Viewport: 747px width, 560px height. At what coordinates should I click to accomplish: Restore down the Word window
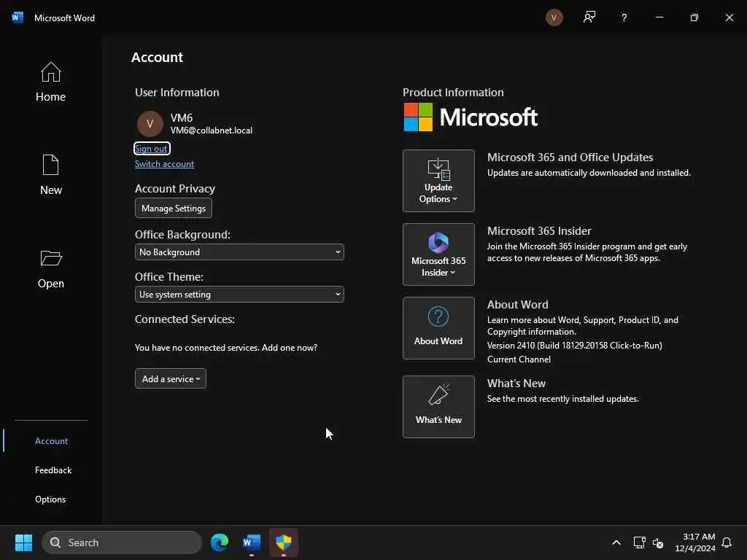coord(694,17)
